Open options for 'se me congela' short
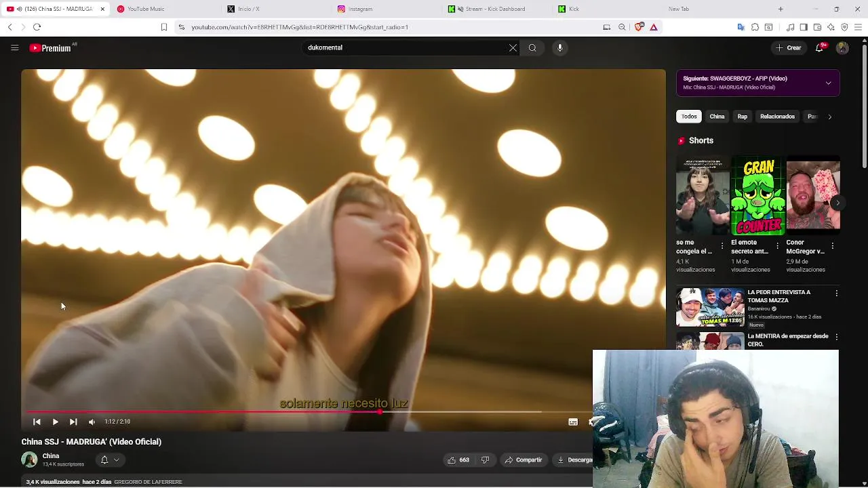 722,245
